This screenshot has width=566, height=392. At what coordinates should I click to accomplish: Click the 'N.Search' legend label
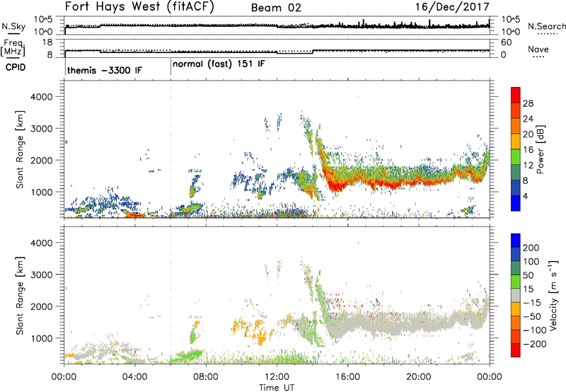(546, 26)
